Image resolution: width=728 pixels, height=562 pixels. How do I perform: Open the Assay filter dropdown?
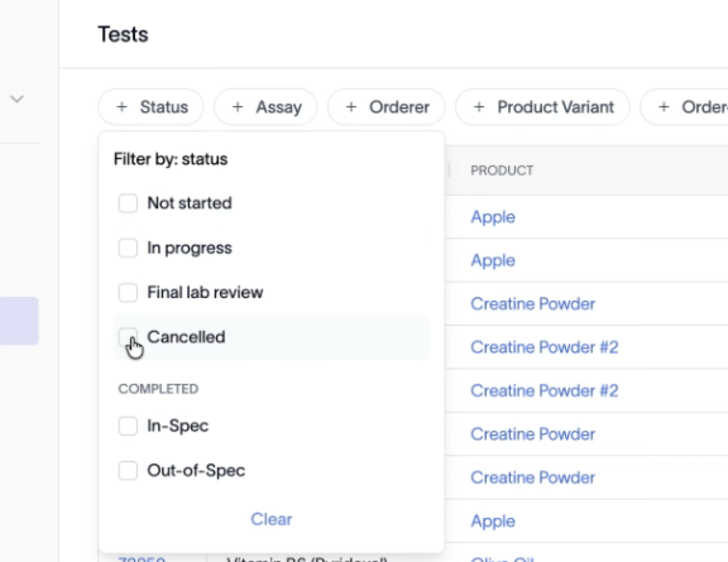click(265, 107)
